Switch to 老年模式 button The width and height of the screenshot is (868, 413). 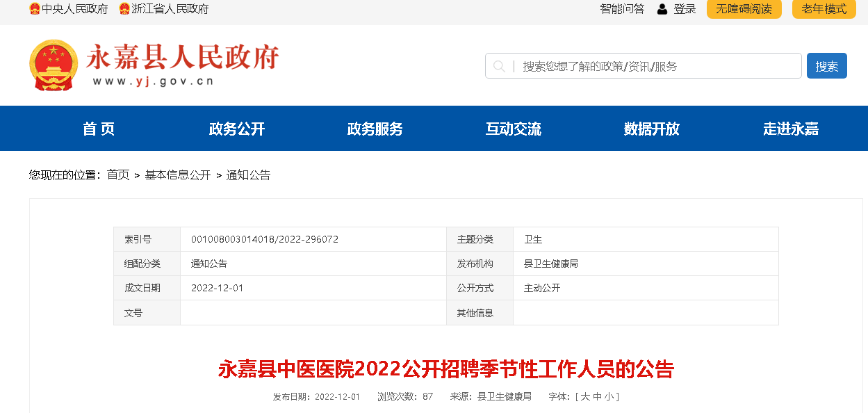tap(824, 9)
